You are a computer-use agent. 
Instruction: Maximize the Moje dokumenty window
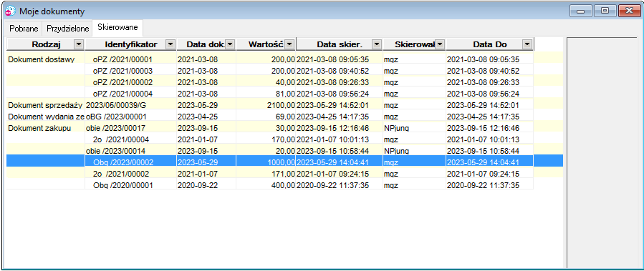click(605, 11)
